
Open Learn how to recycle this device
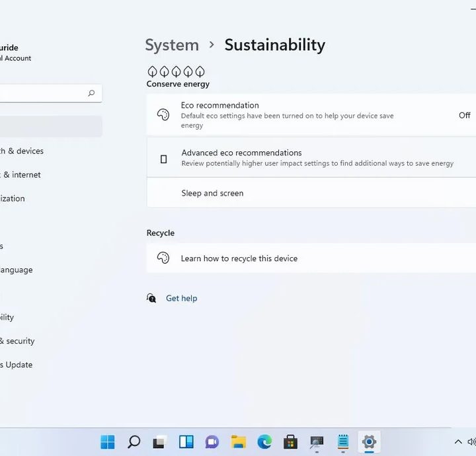point(311,258)
